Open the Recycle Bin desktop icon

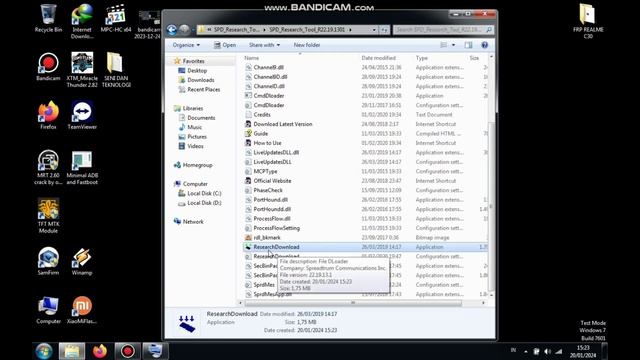pyautogui.click(x=48, y=19)
